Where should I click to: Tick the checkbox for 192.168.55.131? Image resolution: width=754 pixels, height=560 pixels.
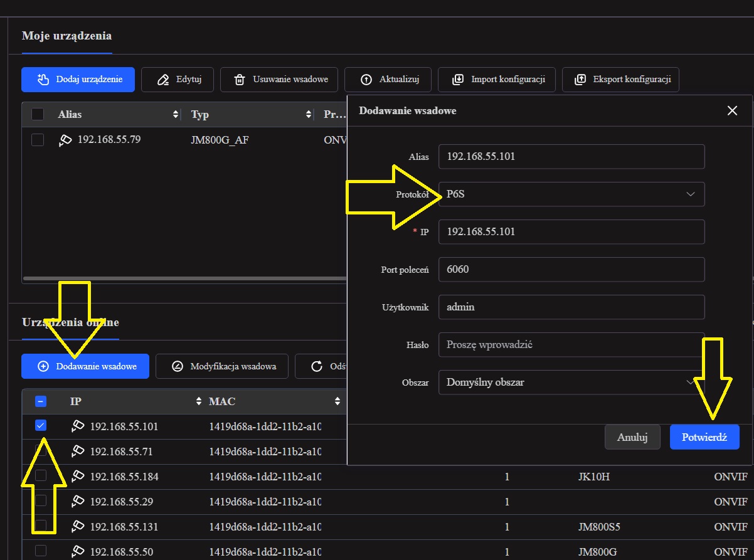41,526
